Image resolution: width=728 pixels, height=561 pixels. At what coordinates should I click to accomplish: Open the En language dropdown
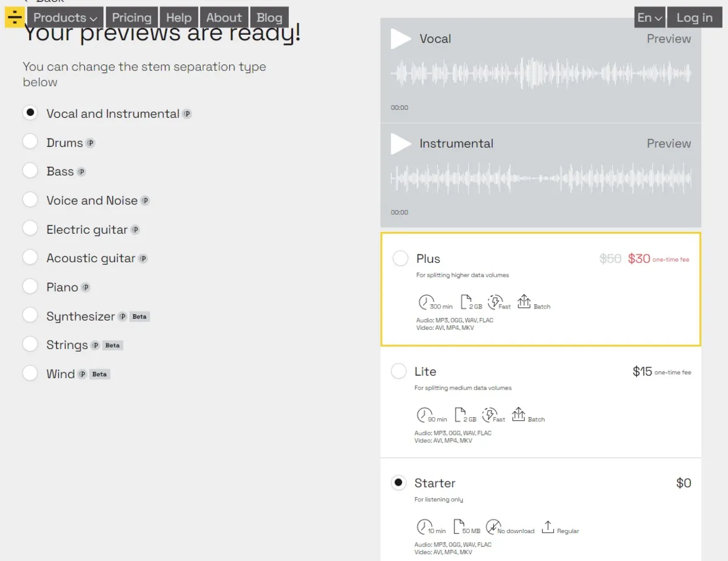[650, 18]
